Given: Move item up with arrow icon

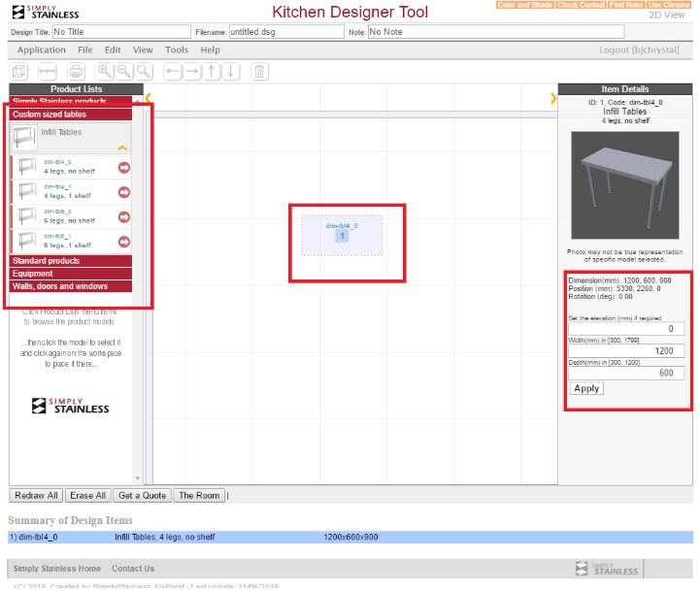Looking at the screenshot, I should [212, 72].
